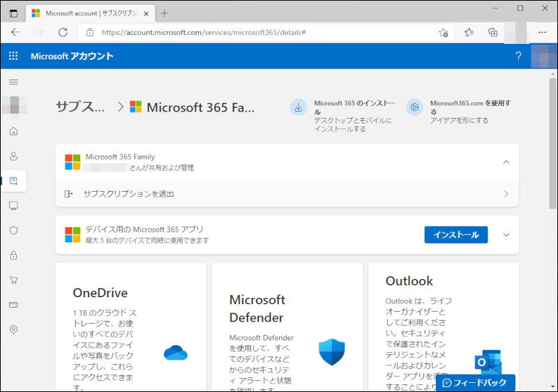The width and height of the screenshot is (558, 392).
Task: Collapse the Microsoft 365 Family card chevron
Action: tap(506, 163)
